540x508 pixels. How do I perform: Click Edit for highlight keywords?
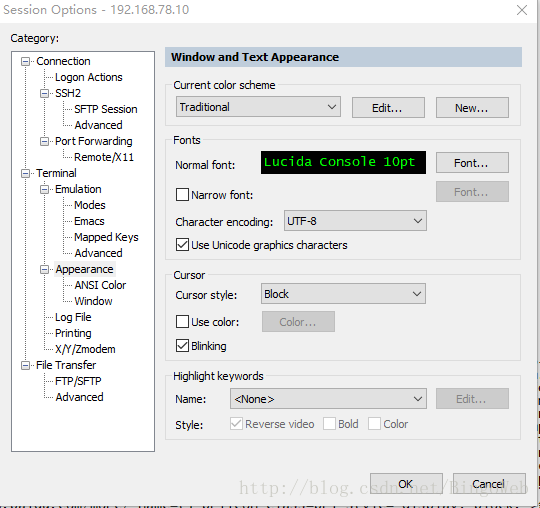click(x=472, y=399)
